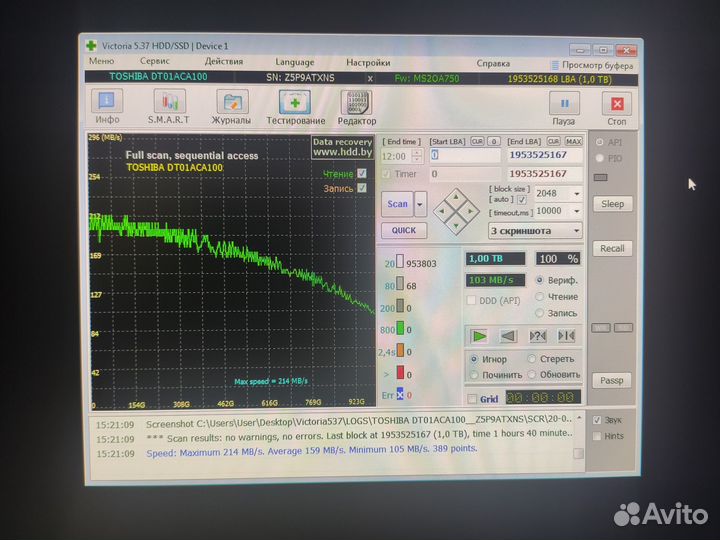Select the Чтение radio scan mode
The height and width of the screenshot is (540, 720).
pos(540,297)
